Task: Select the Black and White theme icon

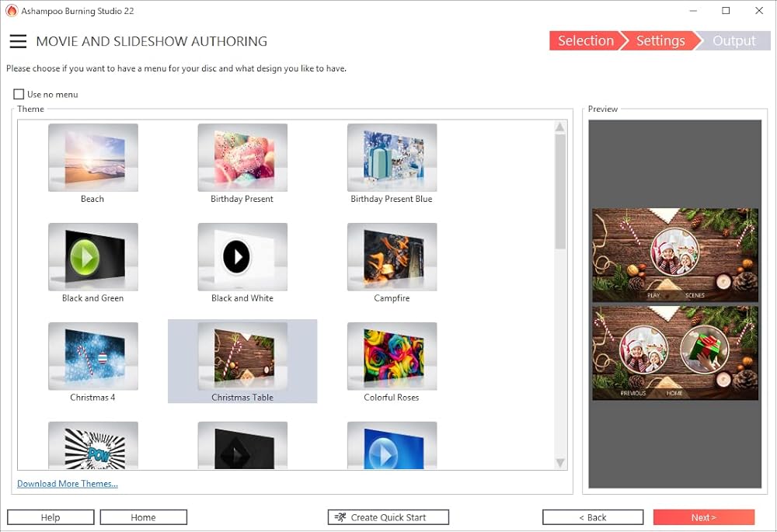Action: 242,257
